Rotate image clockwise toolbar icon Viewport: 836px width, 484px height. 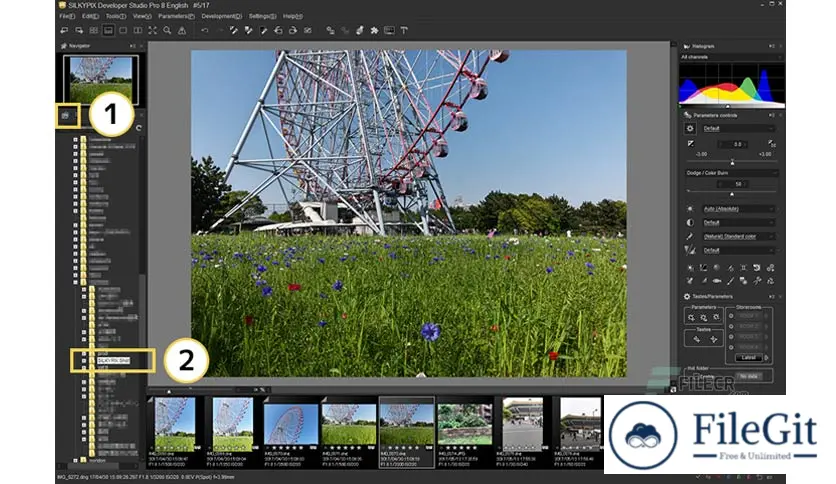293,30
